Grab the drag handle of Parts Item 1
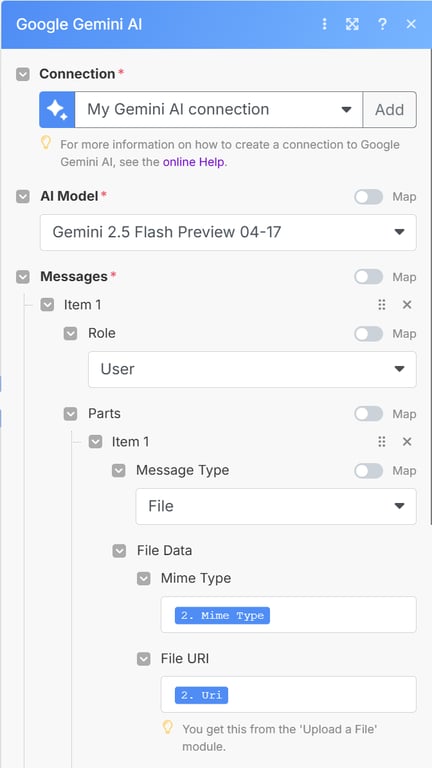Image resolution: width=432 pixels, height=768 pixels. tap(382, 442)
